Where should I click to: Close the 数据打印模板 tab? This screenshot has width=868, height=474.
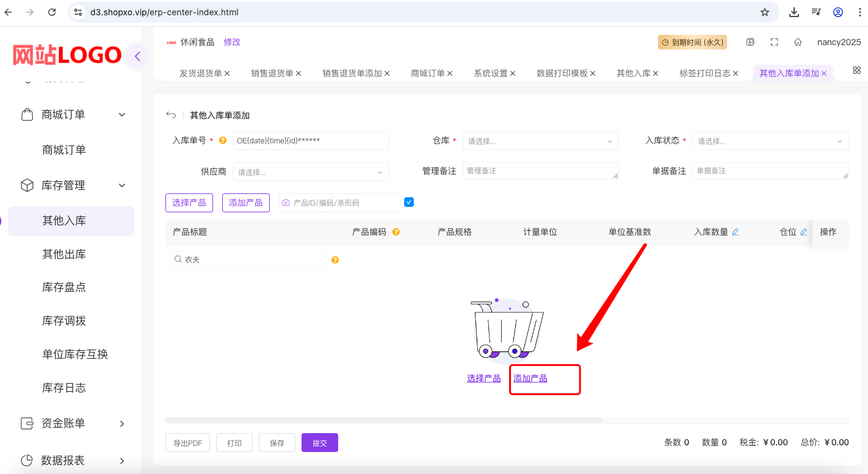[593, 73]
